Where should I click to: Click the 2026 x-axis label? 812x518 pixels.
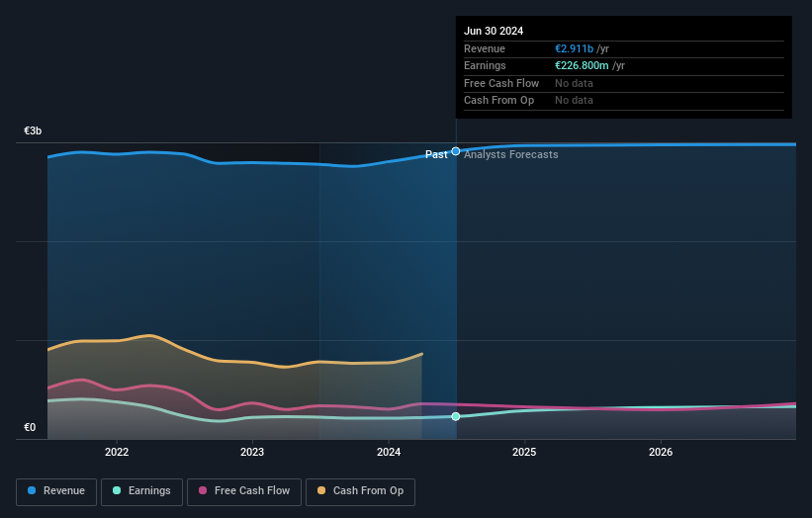tap(661, 452)
